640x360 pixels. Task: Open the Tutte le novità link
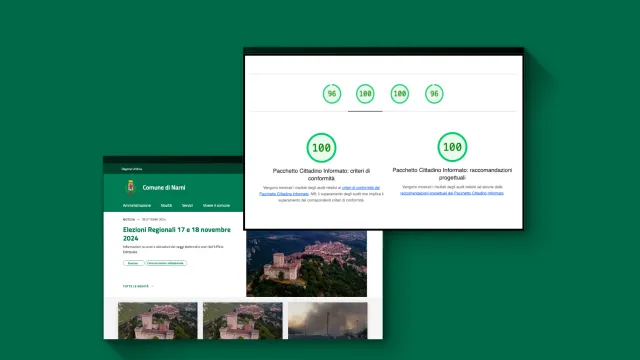click(x=138, y=287)
